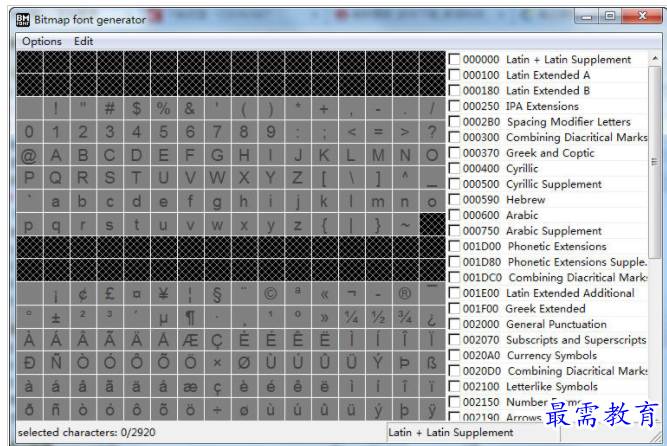The width and height of the screenshot is (667, 446).
Task: Check the Cyrillic Supplement box
Action: (x=454, y=184)
